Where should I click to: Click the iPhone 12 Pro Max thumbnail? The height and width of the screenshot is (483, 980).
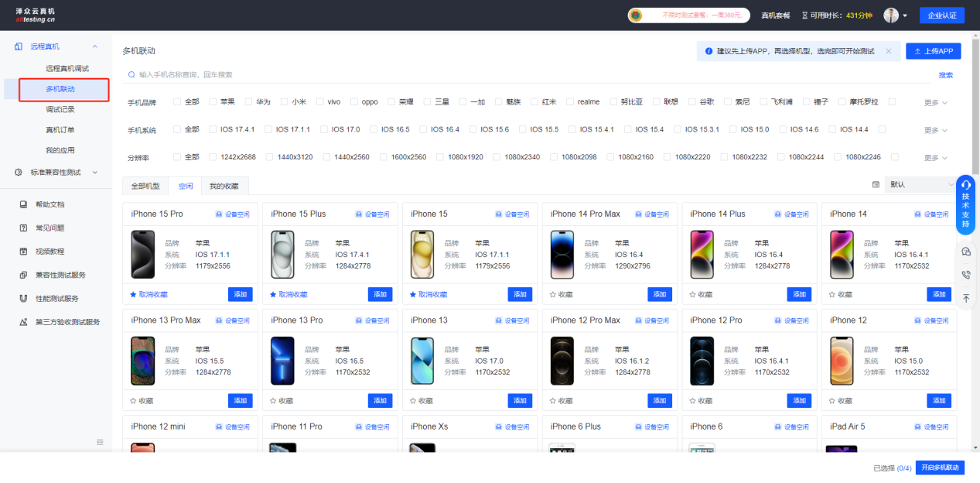[562, 361]
